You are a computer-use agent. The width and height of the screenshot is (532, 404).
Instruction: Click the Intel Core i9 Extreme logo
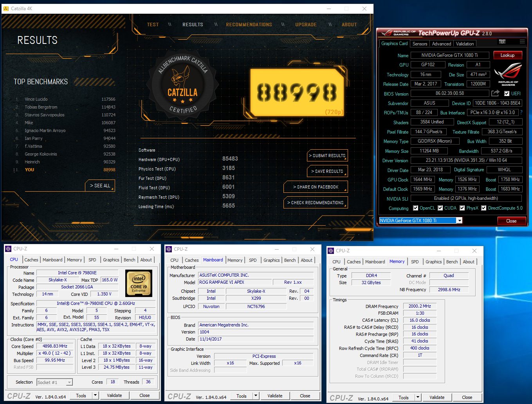point(139,283)
